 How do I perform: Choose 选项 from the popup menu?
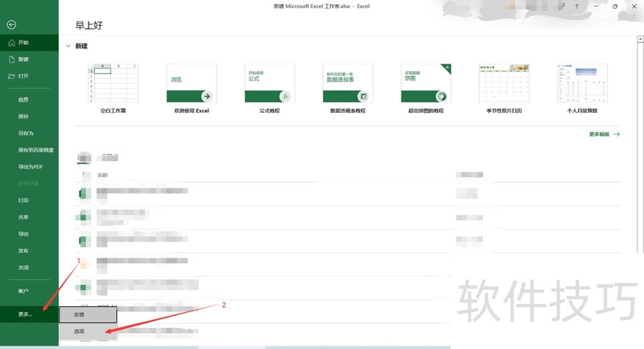pyautogui.click(x=89, y=331)
